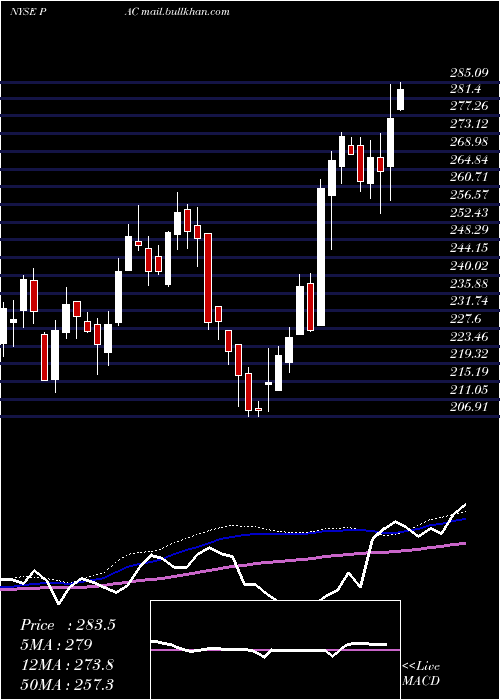The width and height of the screenshot is (500, 700).
Task: Click the 277.26 price axis label
Action: [468, 106]
